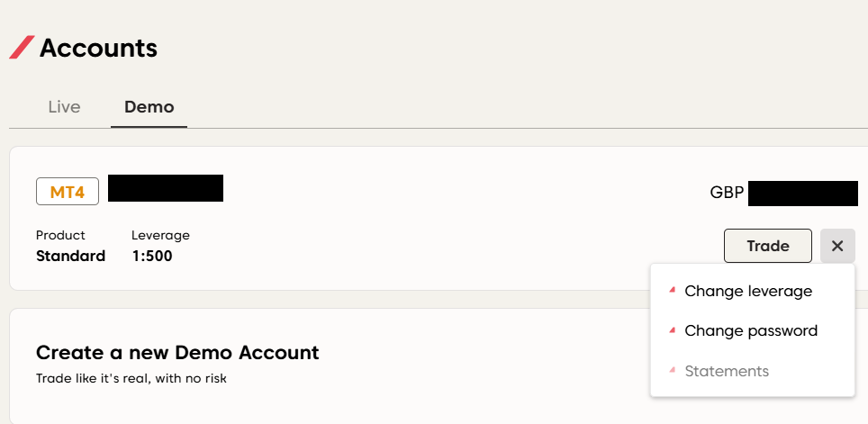Image resolution: width=868 pixels, height=424 pixels.
Task: Click the redacted balance next to GBP
Action: (x=802, y=194)
